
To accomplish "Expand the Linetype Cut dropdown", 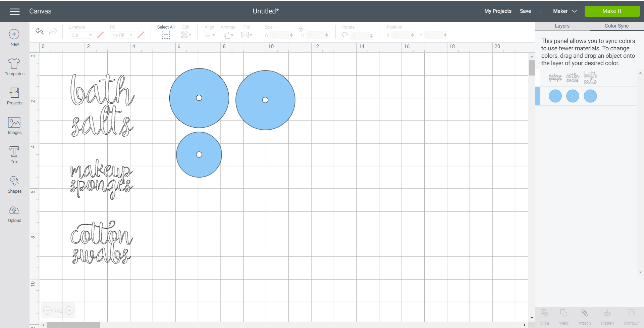I will 82,35.
